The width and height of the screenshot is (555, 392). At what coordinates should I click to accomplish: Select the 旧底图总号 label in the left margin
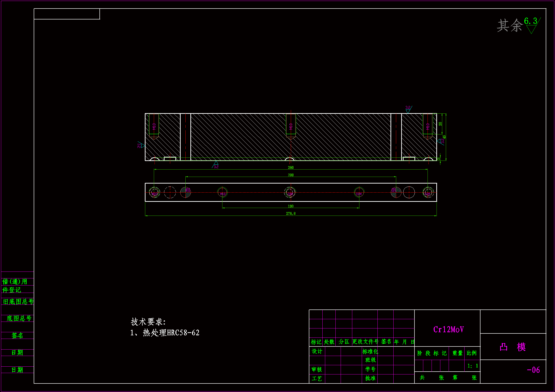pos(18,301)
